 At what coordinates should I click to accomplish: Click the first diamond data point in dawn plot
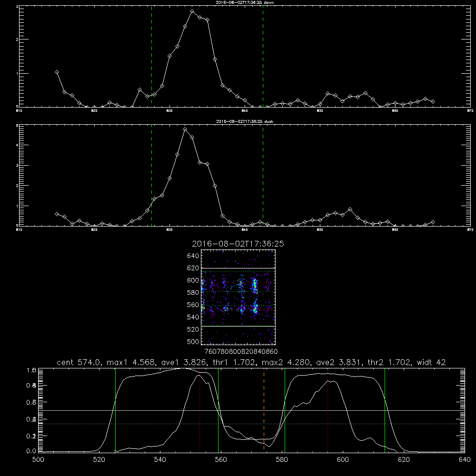57,72
